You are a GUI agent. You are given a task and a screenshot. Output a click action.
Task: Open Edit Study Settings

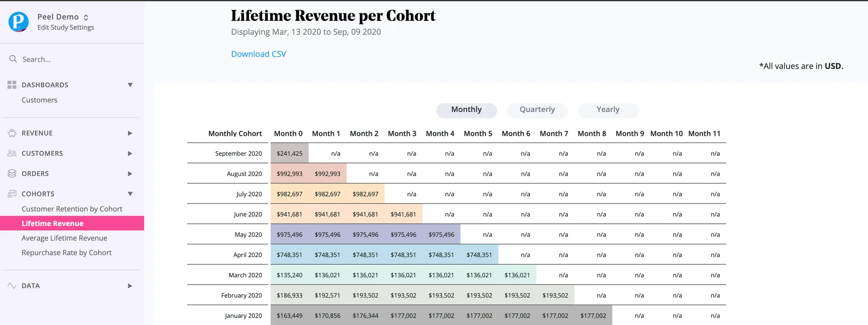coord(66,27)
